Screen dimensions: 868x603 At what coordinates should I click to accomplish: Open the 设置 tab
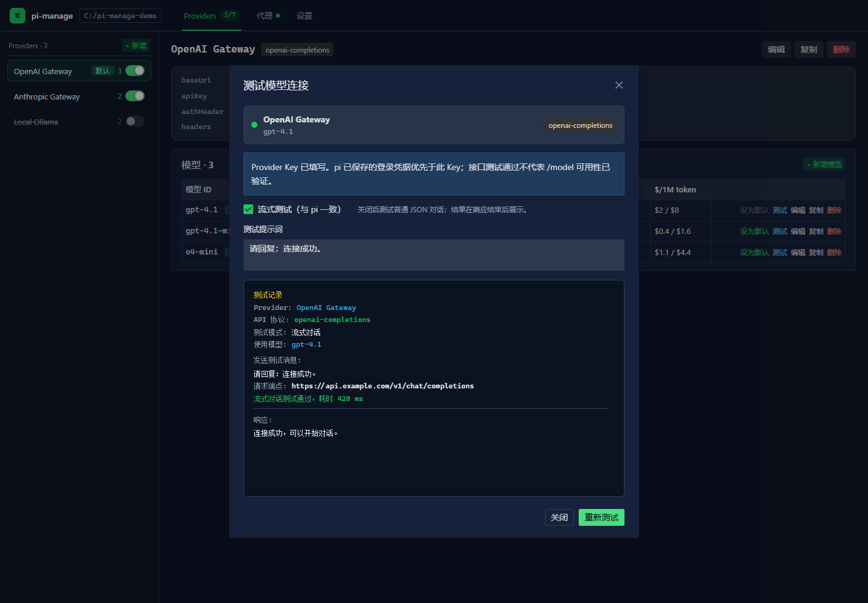point(304,16)
